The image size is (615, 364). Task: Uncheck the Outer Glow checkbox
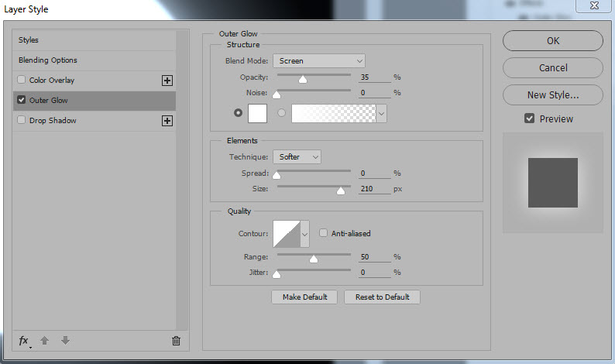pyautogui.click(x=21, y=100)
